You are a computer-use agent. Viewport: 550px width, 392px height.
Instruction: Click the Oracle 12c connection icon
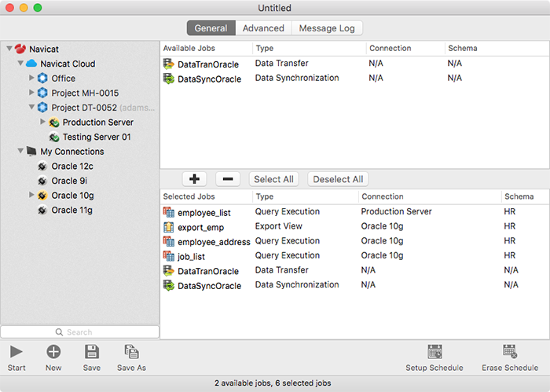coord(42,166)
